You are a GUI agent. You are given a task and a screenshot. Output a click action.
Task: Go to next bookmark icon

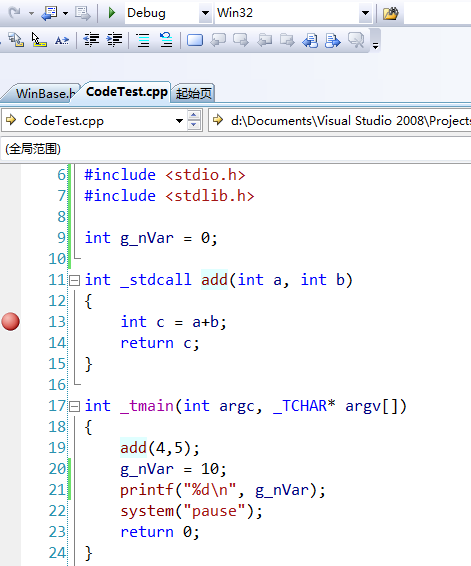click(x=241, y=40)
